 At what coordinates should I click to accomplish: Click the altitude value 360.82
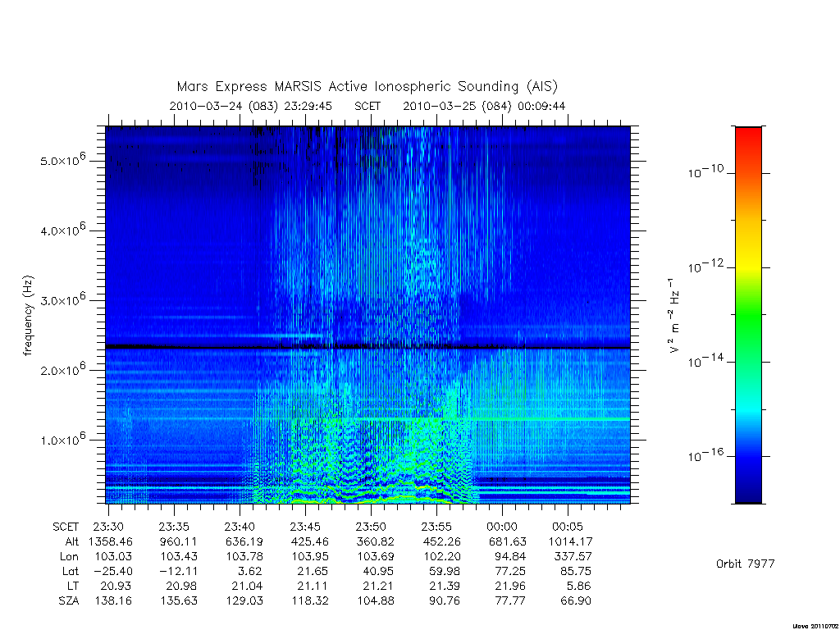375,541
